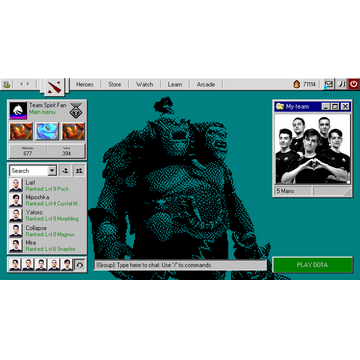
Task: Click the 5 Mans status bar text
Action: pos(285,191)
